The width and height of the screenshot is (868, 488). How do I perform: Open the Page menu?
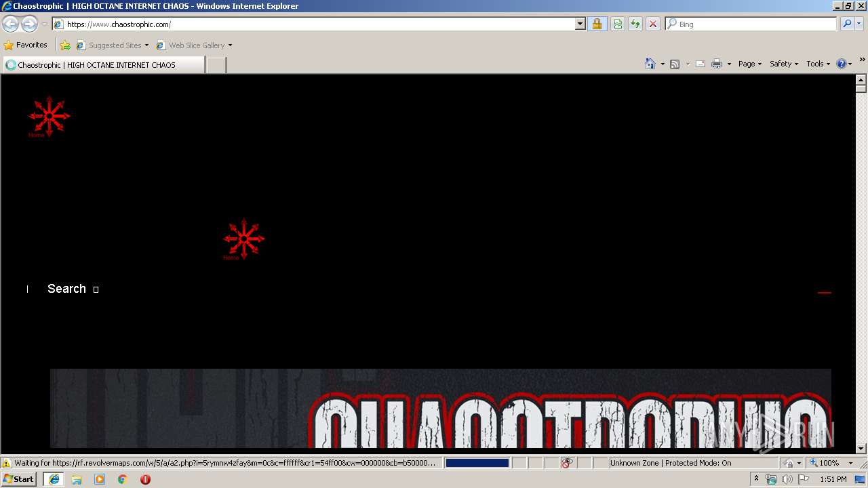point(750,64)
